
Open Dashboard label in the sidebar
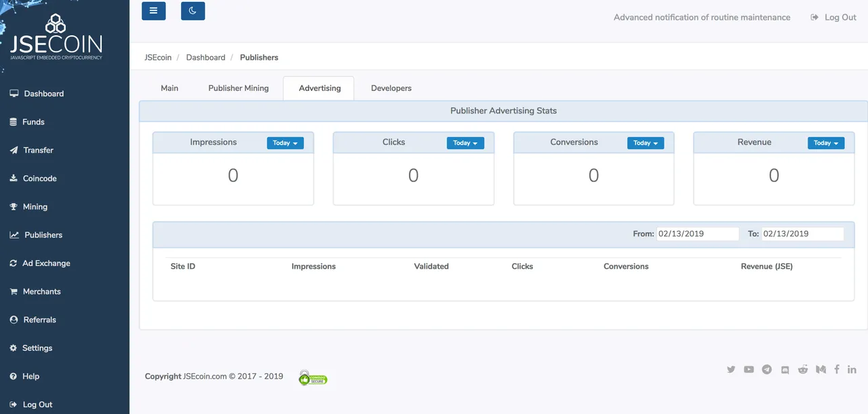44,94
